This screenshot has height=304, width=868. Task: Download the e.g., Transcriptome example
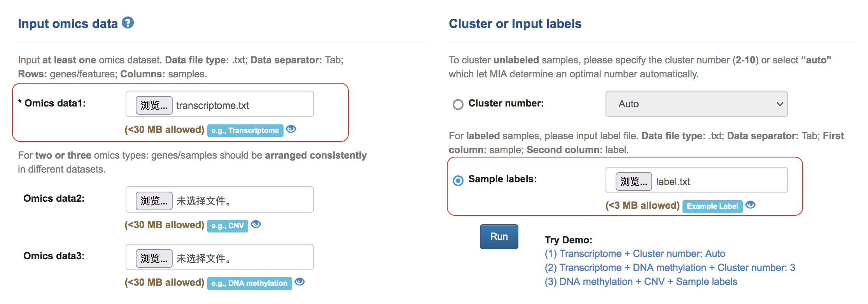tap(245, 130)
